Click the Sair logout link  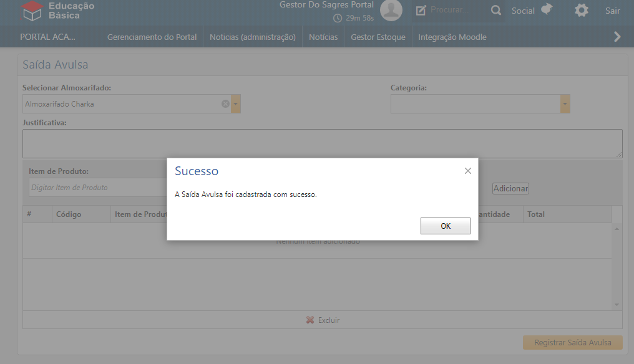pyautogui.click(x=612, y=11)
